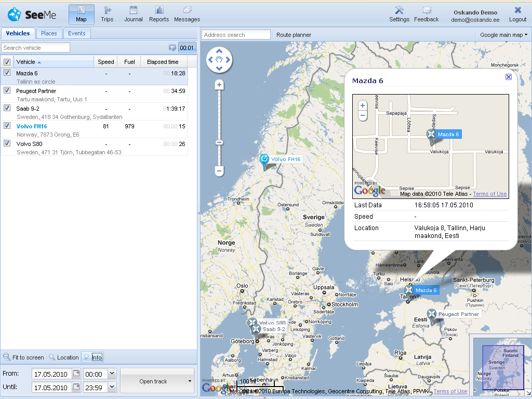Viewport: 532px width, 399px height.
Task: Expand the From time dropdown
Action: click(112, 374)
